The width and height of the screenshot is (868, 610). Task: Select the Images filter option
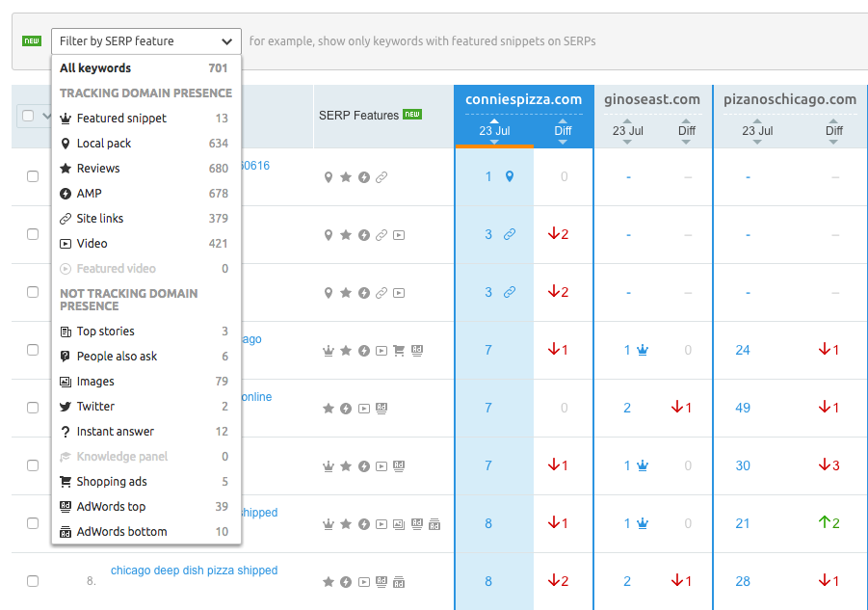pos(146,382)
